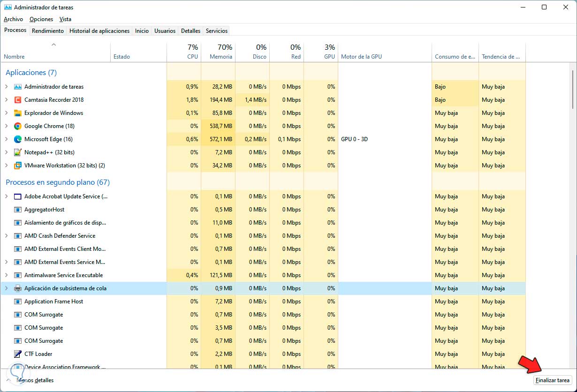Click the VMware Workstation icon
577x392 pixels.
[18, 166]
